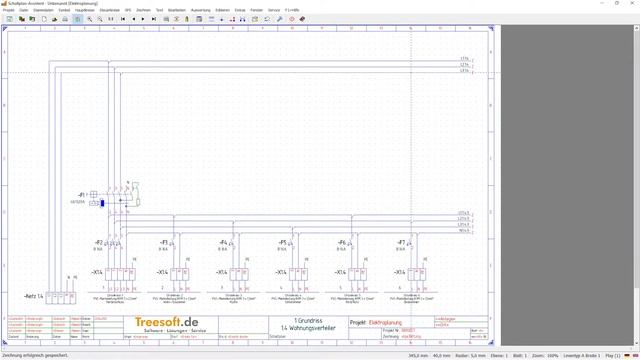Click the printer icon in the toolbar
This screenshot has height=360, width=640.
coord(65,19)
